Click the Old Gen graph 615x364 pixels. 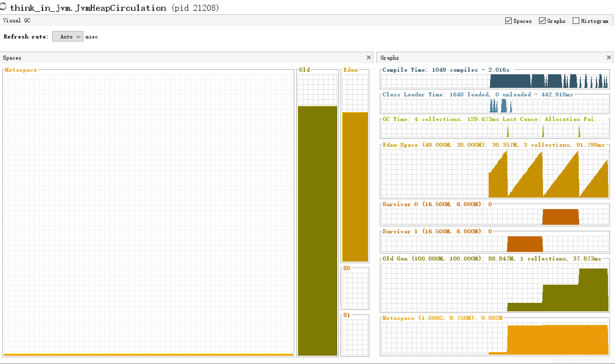(495, 287)
